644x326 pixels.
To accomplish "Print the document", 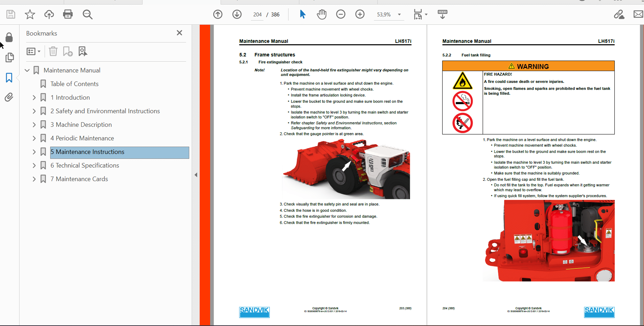I will [68, 14].
